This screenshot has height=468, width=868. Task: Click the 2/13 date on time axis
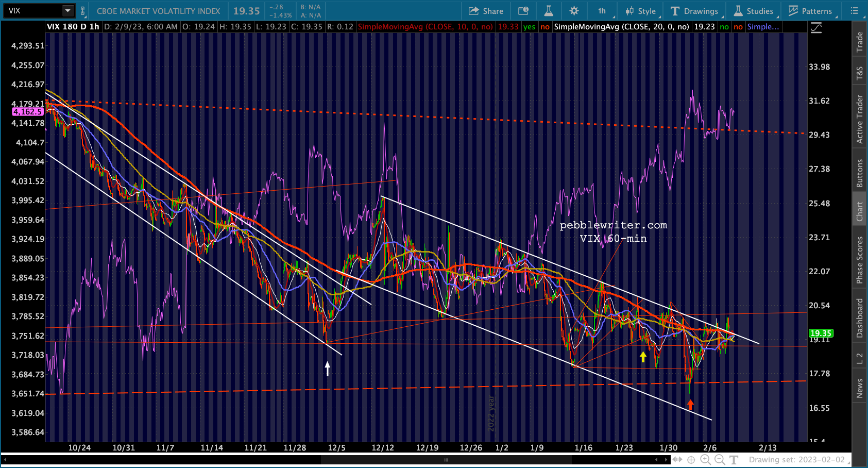point(768,448)
